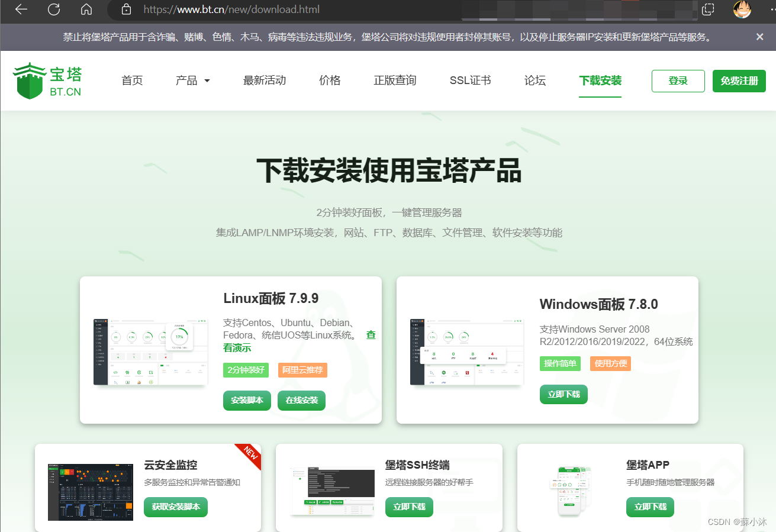Click the 2分钟装好 tag

246,370
